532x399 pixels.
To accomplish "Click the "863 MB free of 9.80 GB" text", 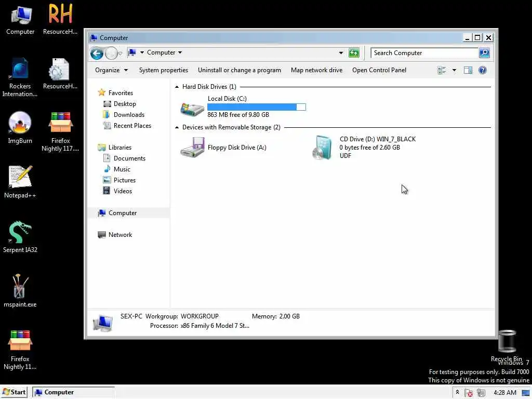I will 238,115.
